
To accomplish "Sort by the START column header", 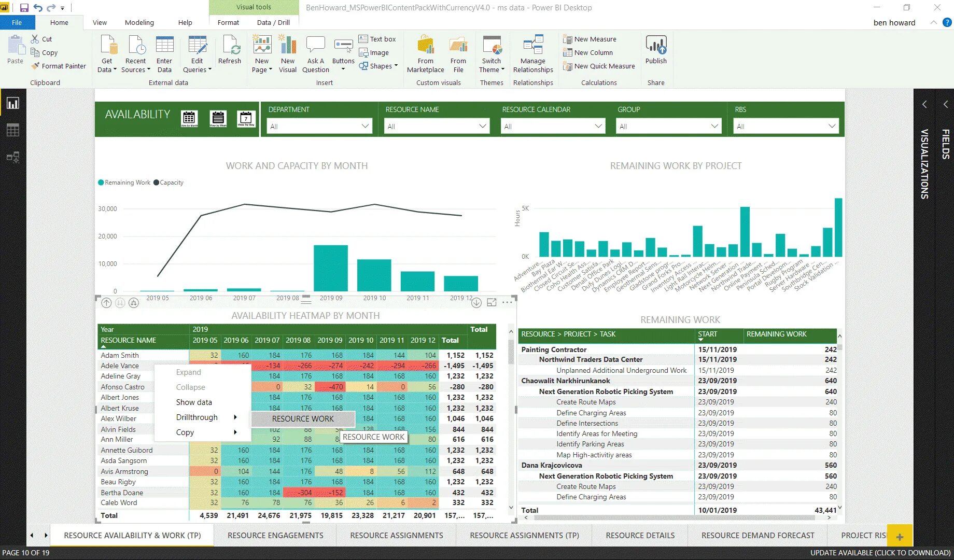I will [x=708, y=334].
